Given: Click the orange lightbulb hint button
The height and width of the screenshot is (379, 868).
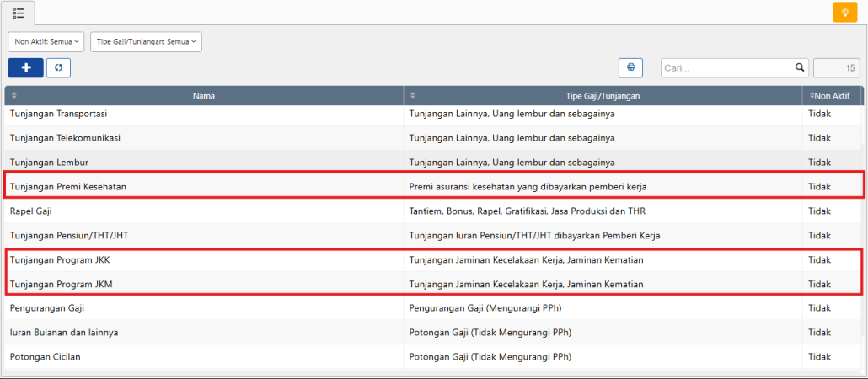Looking at the screenshot, I should pyautogui.click(x=844, y=12).
